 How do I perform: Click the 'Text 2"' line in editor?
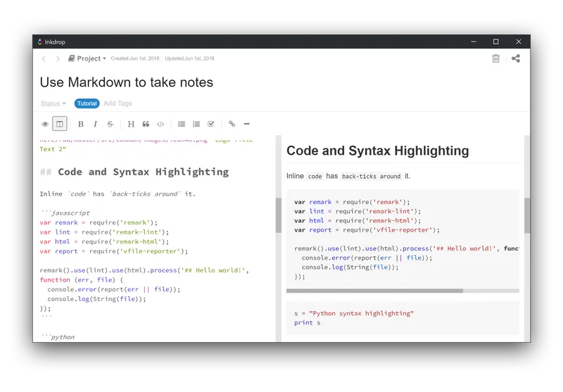(53, 149)
